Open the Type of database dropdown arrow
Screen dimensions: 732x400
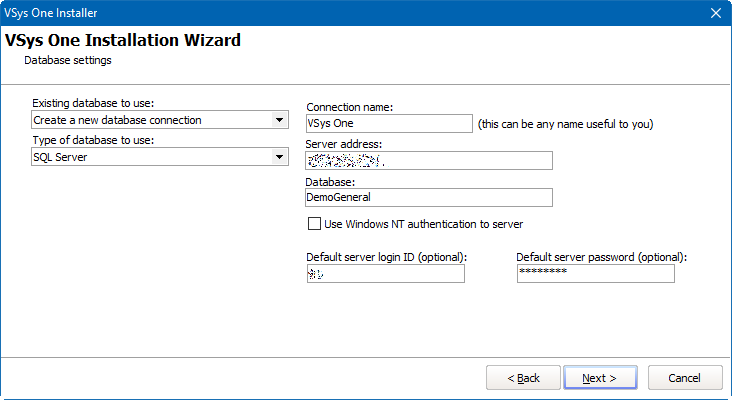click(x=279, y=157)
